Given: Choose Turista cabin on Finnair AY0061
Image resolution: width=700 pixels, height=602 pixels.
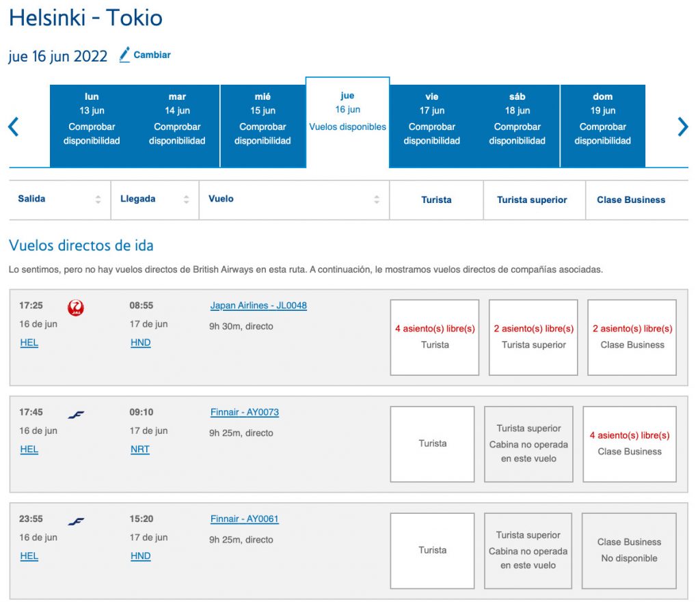Looking at the screenshot, I should coord(433,551).
